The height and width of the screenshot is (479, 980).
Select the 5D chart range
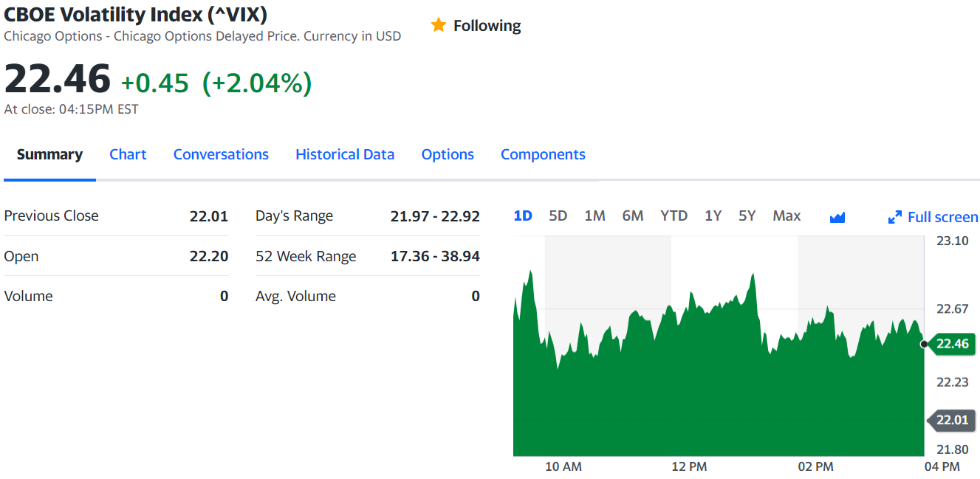click(x=558, y=216)
